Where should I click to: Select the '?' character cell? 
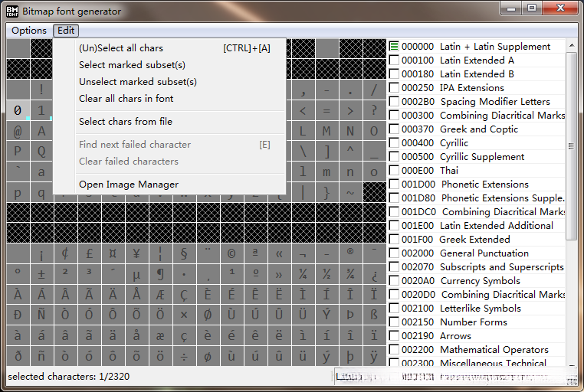374,110
